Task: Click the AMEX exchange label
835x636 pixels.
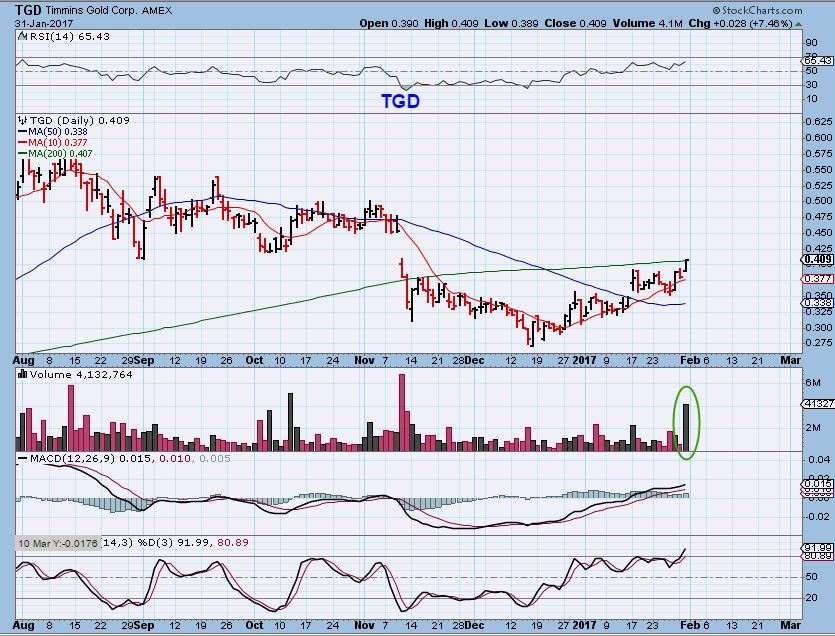Action: tap(157, 11)
